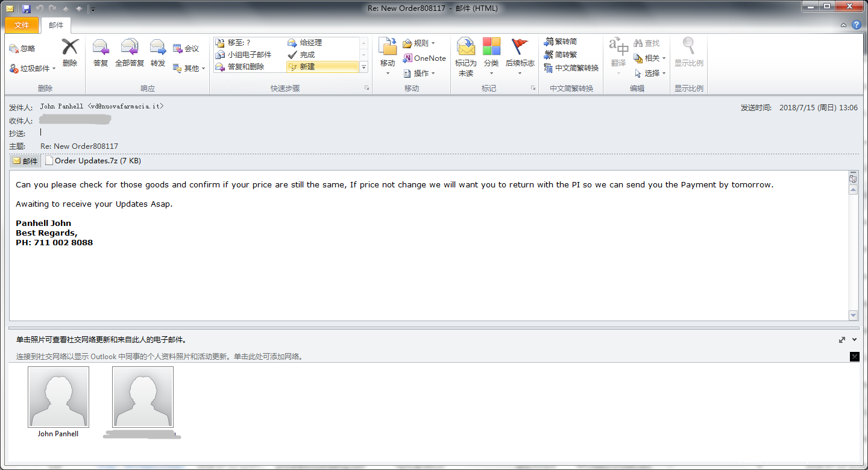Open the 选择 (Select) dropdown

(650, 73)
